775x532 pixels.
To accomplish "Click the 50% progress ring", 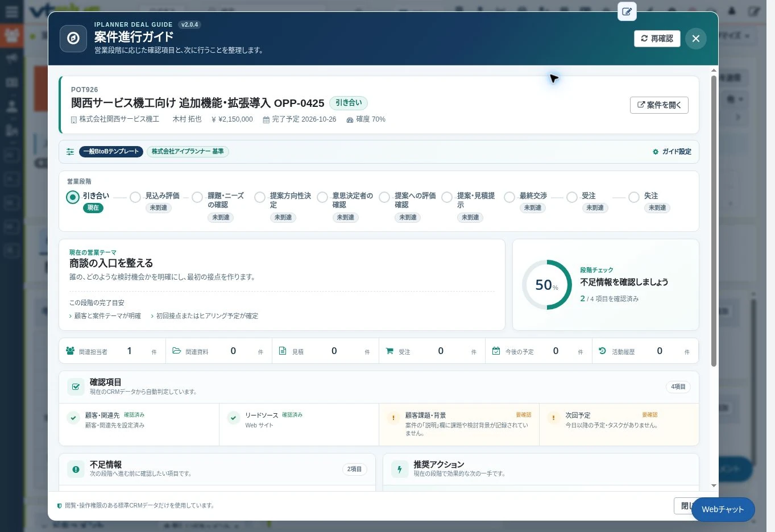I will click(x=547, y=285).
